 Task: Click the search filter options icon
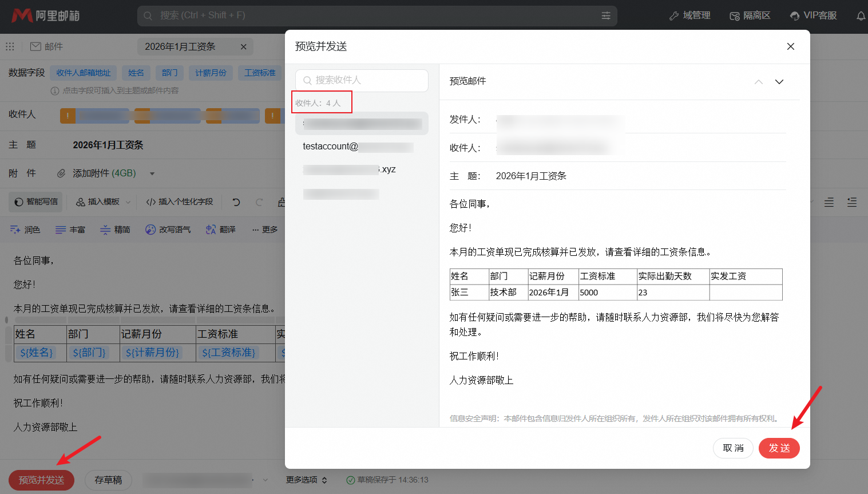tap(606, 16)
